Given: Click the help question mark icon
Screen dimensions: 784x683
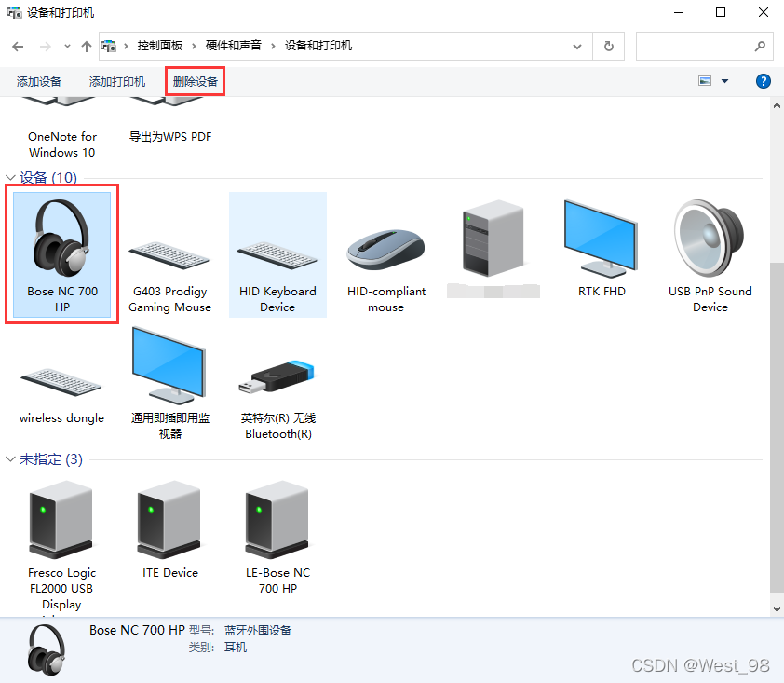Looking at the screenshot, I should (763, 81).
